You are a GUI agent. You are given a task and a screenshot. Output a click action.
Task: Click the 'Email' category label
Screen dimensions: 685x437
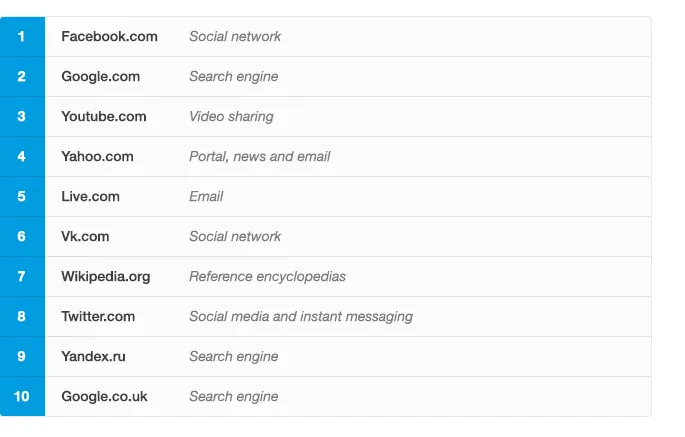(x=206, y=196)
